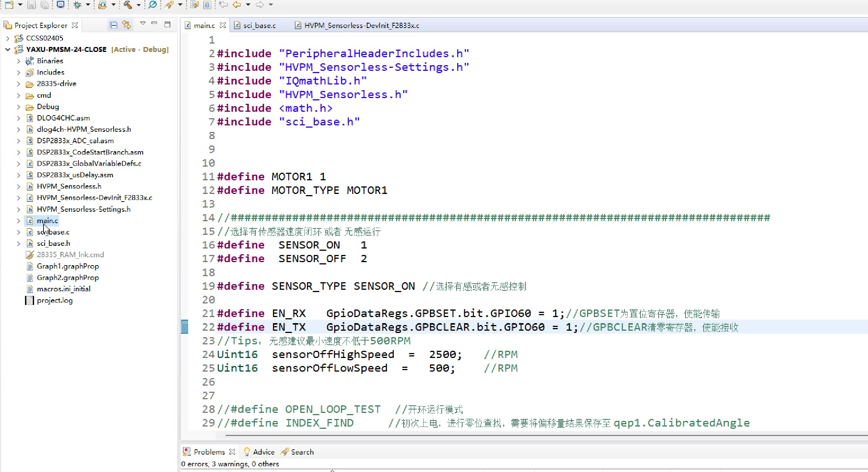Close the main.c editor tab
868x472 pixels.
point(223,25)
